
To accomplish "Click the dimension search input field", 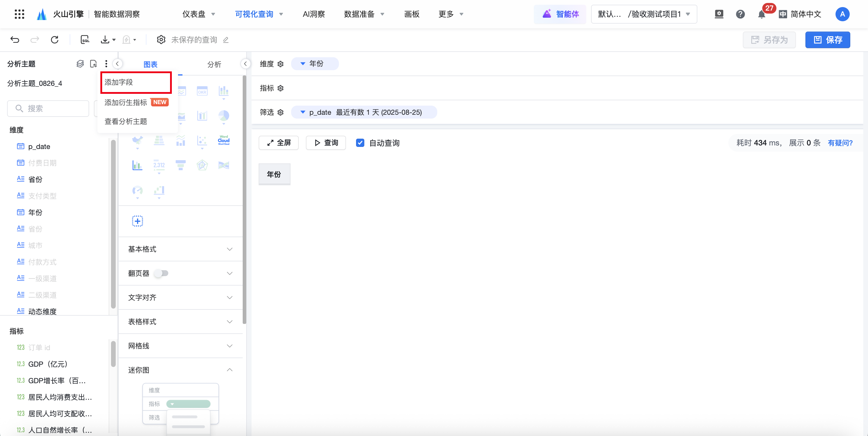I will click(x=48, y=109).
